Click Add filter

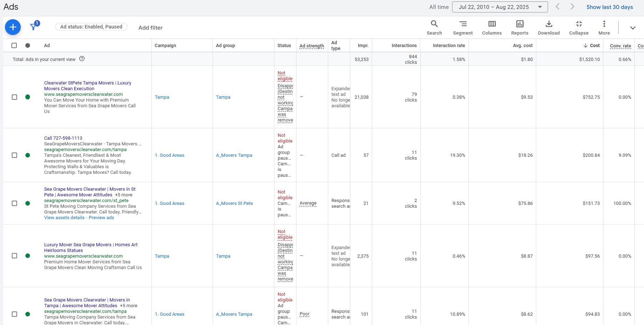(x=151, y=27)
